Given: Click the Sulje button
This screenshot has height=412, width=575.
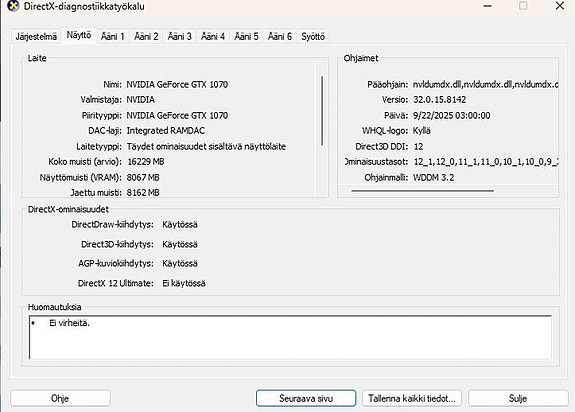Looking at the screenshot, I should pos(518,398).
